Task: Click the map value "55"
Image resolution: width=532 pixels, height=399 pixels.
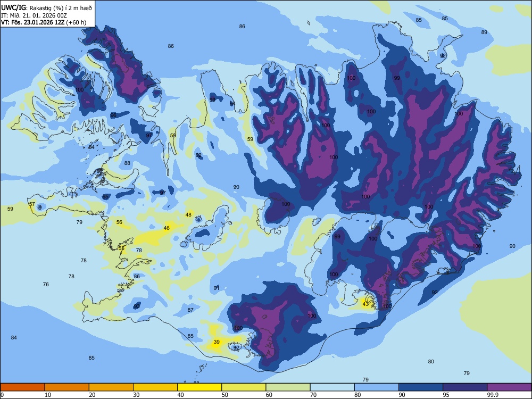Action: (121, 248)
